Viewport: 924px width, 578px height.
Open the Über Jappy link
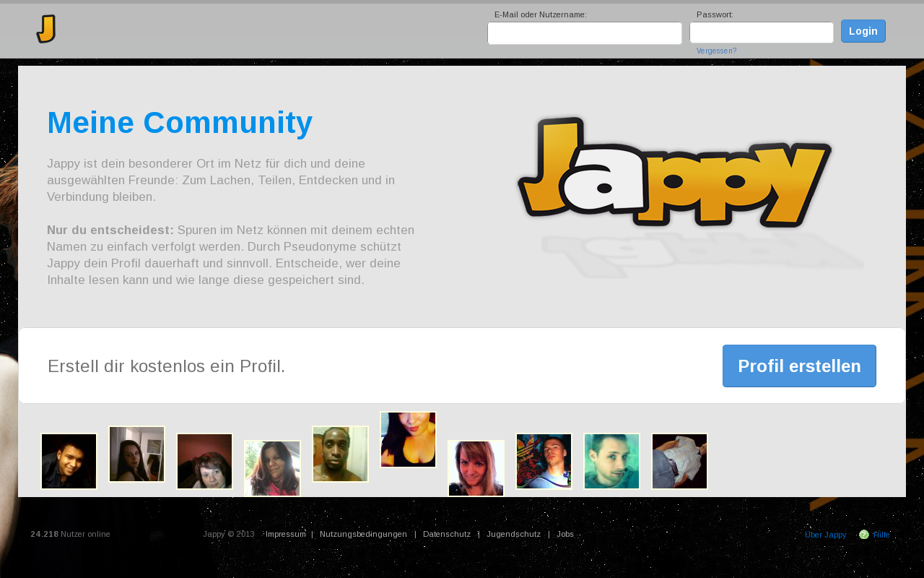point(825,535)
